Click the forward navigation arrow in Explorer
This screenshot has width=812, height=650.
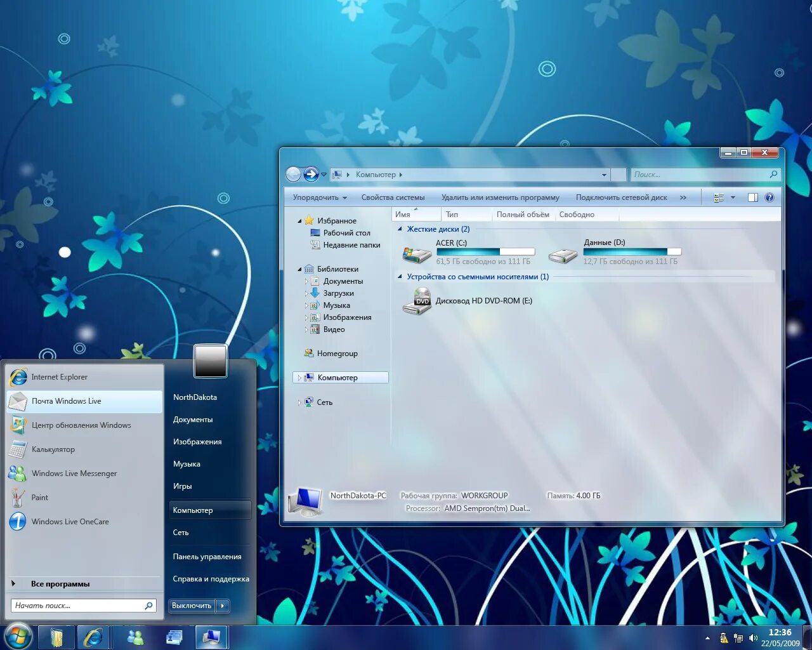(311, 174)
